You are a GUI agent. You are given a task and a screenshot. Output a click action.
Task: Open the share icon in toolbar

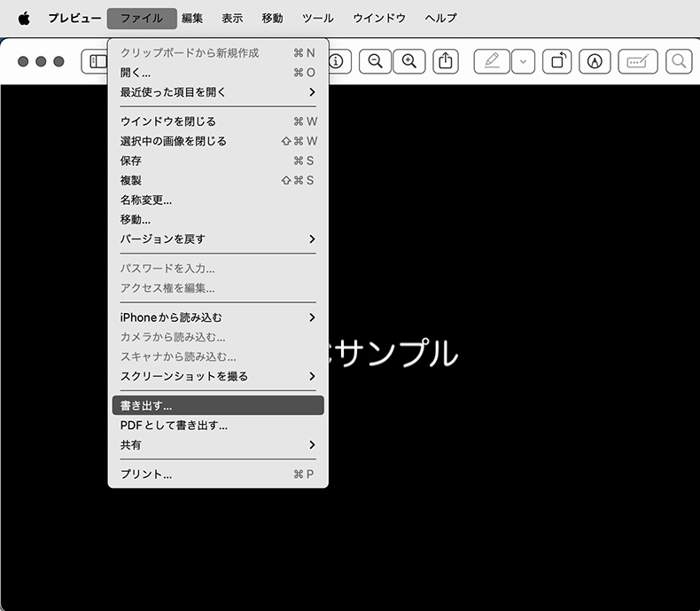[x=446, y=61]
